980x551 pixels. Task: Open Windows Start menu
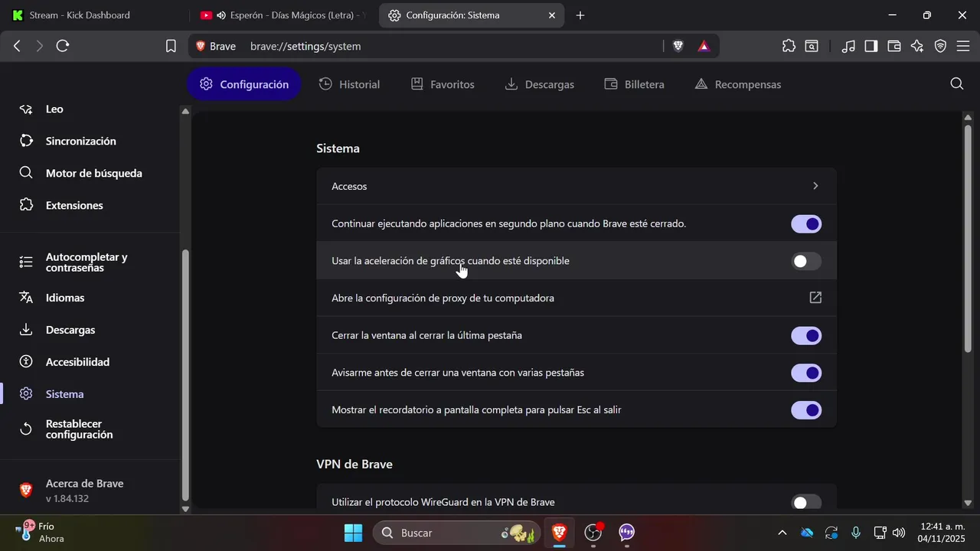pos(353,533)
